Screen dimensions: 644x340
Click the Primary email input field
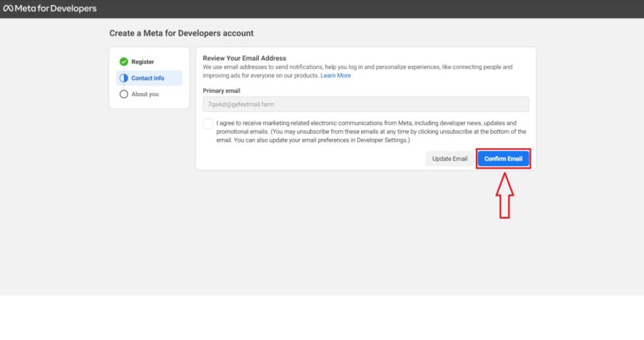tap(365, 105)
